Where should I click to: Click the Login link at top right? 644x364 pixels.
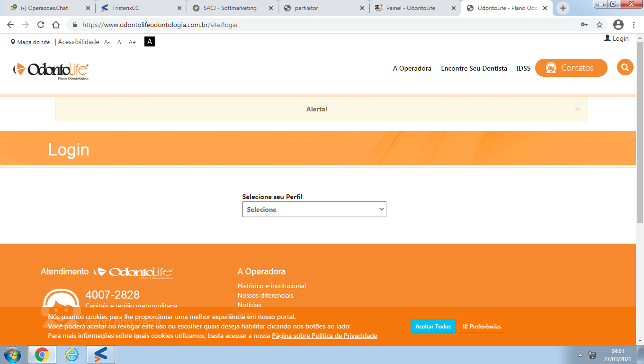click(617, 38)
